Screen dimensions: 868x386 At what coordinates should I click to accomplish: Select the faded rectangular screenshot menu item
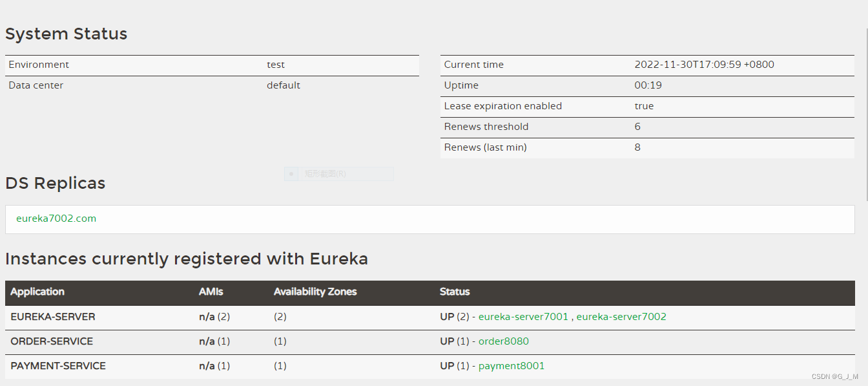(x=325, y=174)
